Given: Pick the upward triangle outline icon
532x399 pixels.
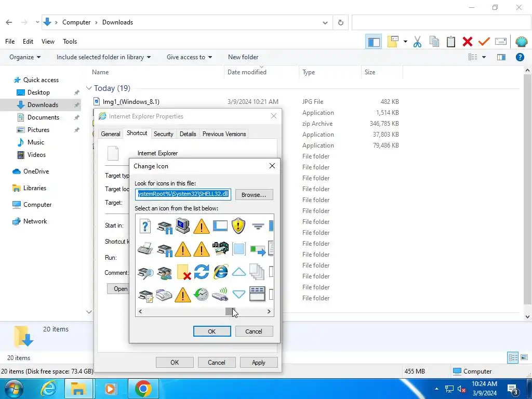Looking at the screenshot, I should 239,271.
